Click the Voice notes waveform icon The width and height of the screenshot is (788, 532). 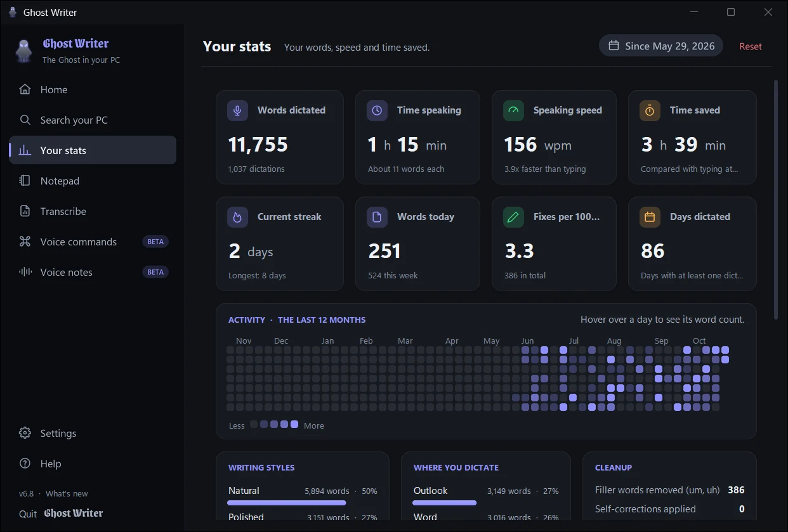(x=25, y=272)
